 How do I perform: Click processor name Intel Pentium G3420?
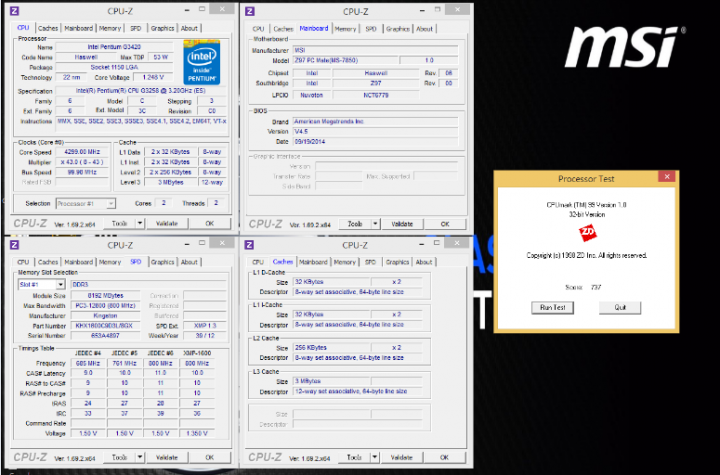(114, 47)
